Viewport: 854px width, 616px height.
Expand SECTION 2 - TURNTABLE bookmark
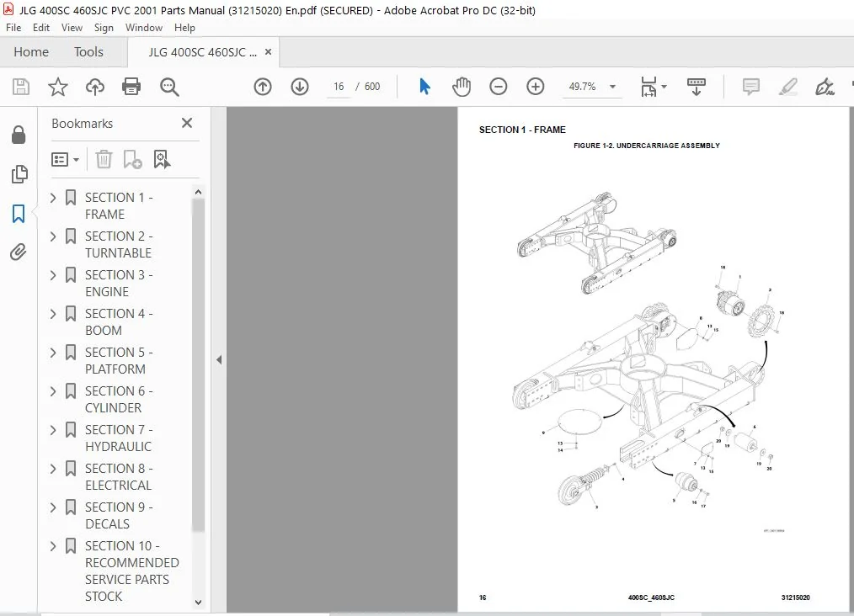tap(53, 236)
